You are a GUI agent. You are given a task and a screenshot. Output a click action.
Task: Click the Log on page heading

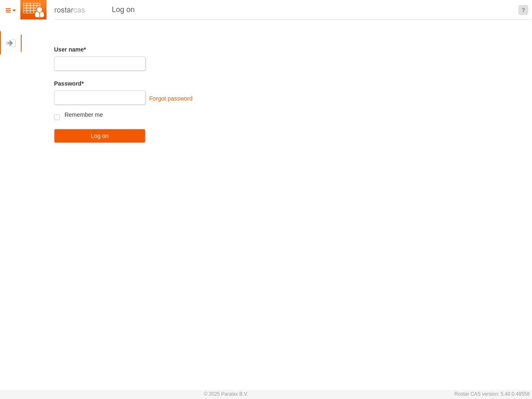point(123,10)
